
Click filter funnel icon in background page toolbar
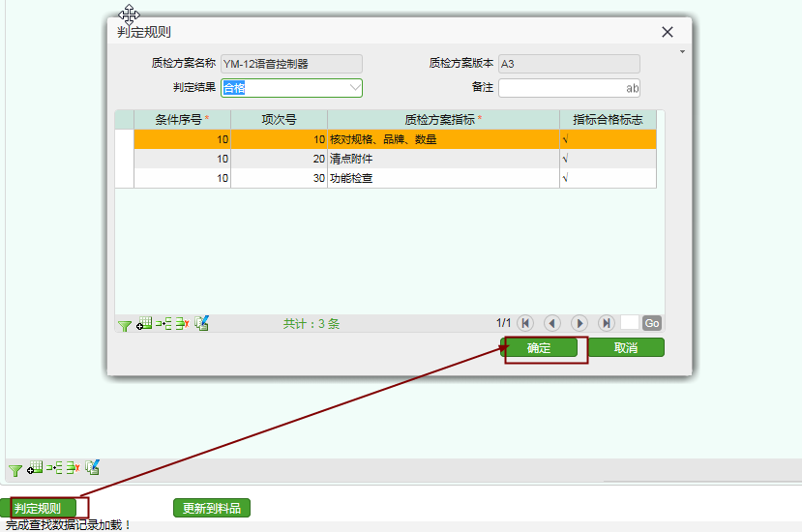15,469
